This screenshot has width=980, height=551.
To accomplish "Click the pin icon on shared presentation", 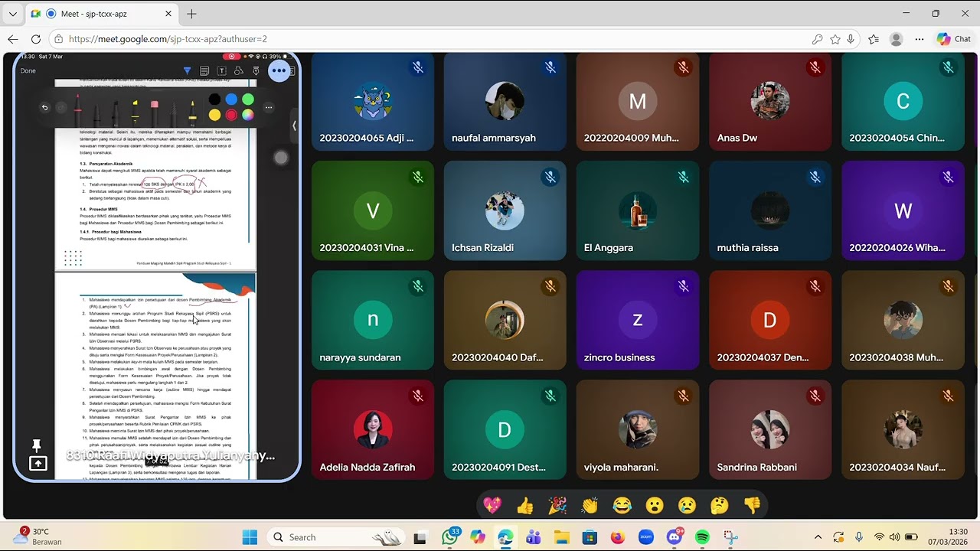I will pos(37,445).
